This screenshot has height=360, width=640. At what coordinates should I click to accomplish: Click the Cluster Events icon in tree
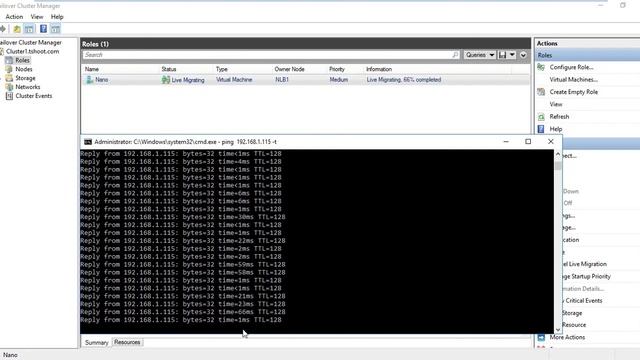coord(9,96)
